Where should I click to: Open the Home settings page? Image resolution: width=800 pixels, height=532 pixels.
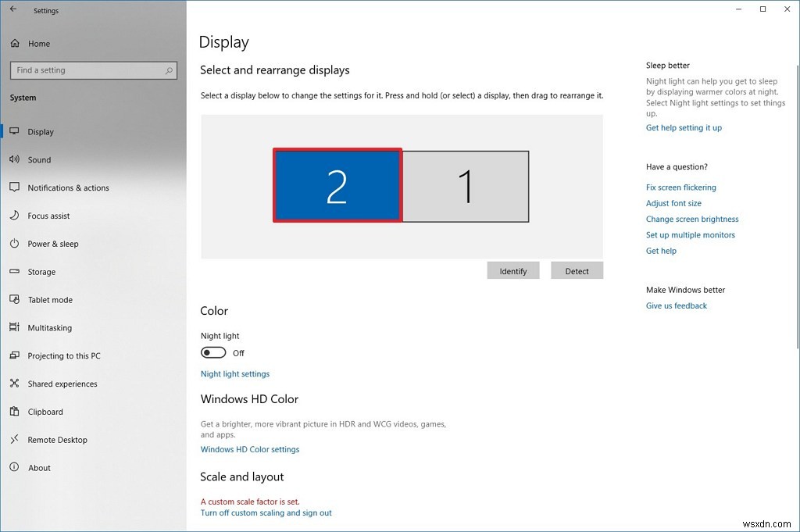click(x=39, y=44)
